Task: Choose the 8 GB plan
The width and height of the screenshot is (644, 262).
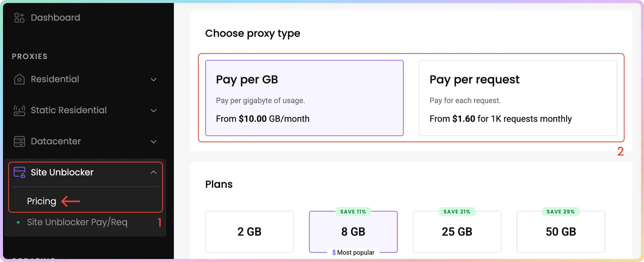Action: pos(353,232)
